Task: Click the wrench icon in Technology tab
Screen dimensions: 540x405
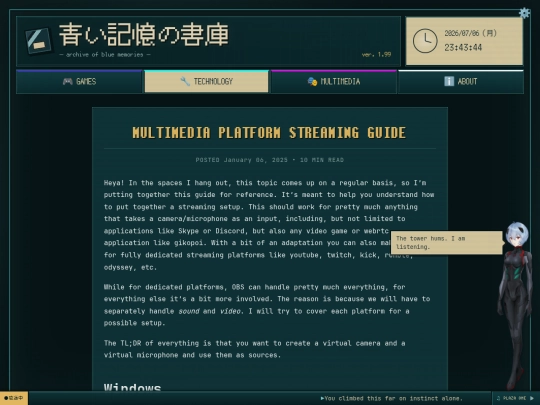Action: 185,81
